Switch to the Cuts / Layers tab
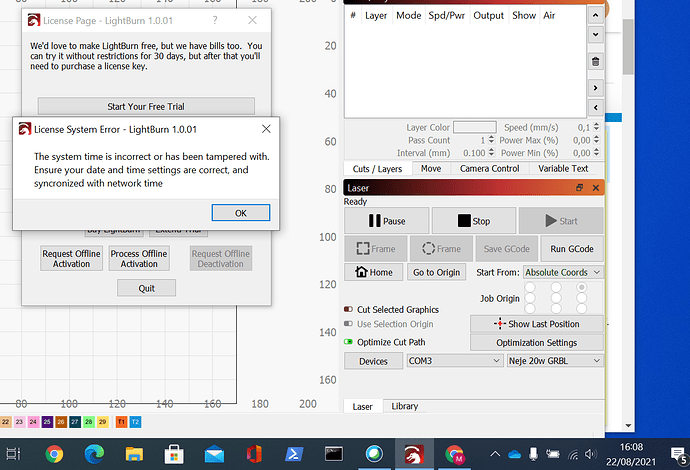This screenshot has width=690, height=470. click(x=378, y=169)
